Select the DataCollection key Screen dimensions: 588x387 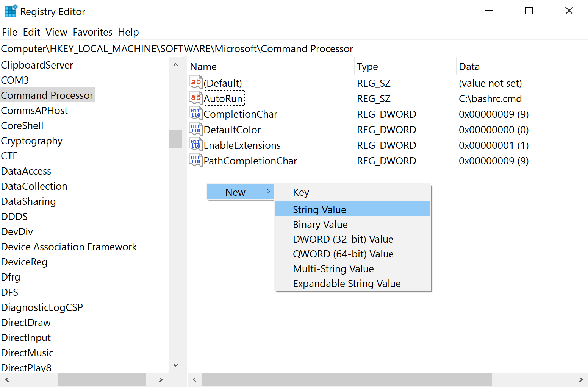34,186
